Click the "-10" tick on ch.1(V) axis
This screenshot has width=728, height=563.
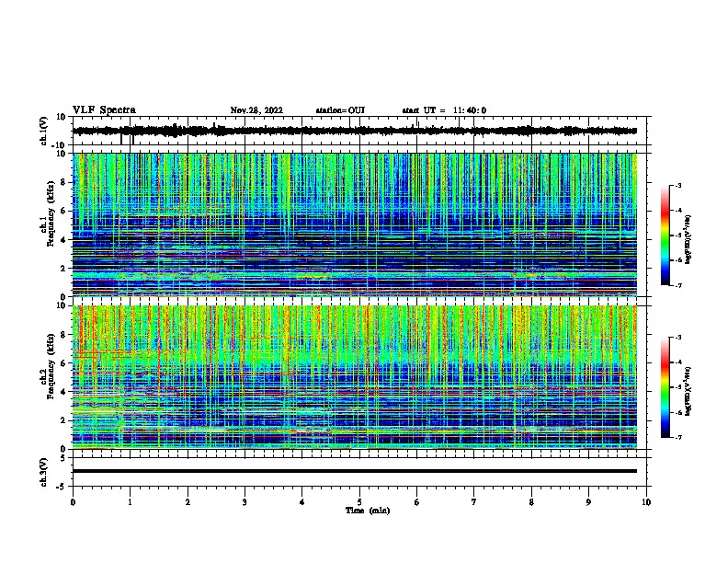tap(59, 145)
